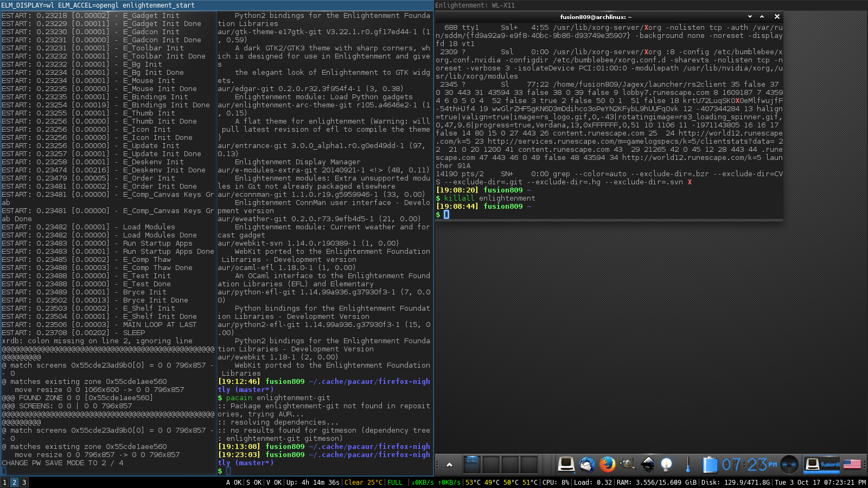
Task: Launch GIMP from the shelf
Action: (x=628, y=465)
